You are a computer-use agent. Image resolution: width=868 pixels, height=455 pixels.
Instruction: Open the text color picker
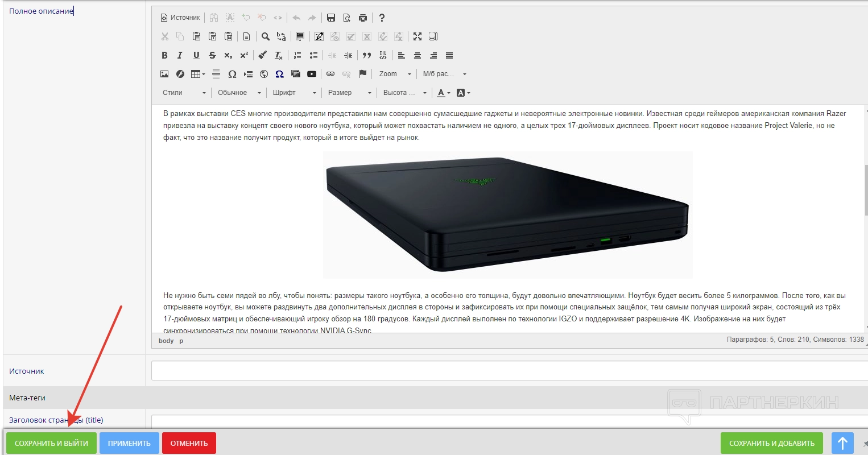pos(443,93)
